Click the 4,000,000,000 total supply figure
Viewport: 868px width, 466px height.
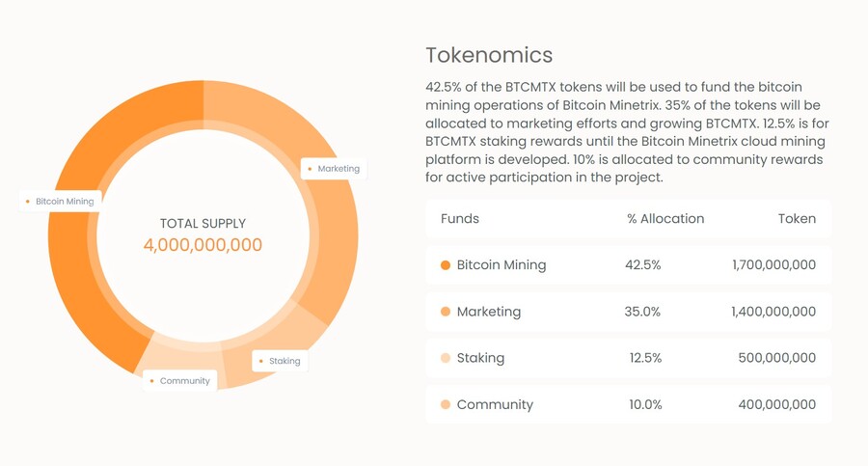tap(203, 245)
